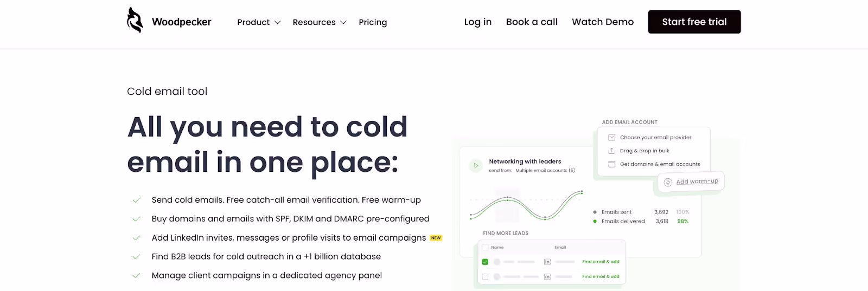Viewport: 868px width, 291px height.
Task: Click the Woodpecker bird logo icon
Action: (135, 20)
